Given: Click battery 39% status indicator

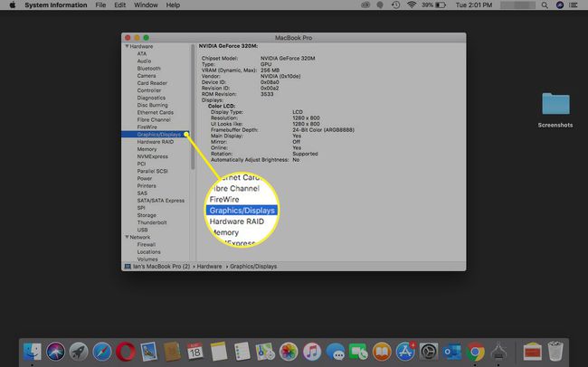Looking at the screenshot, I should 433,5.
